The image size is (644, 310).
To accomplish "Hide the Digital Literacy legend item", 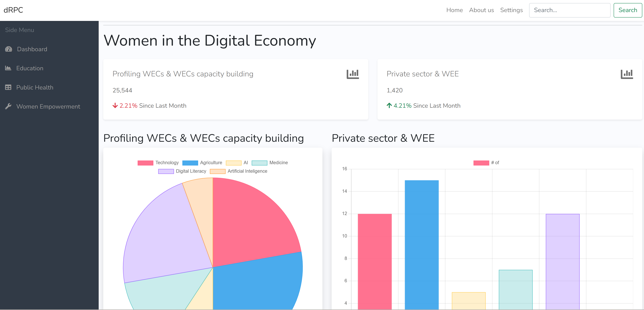I will click(182, 171).
